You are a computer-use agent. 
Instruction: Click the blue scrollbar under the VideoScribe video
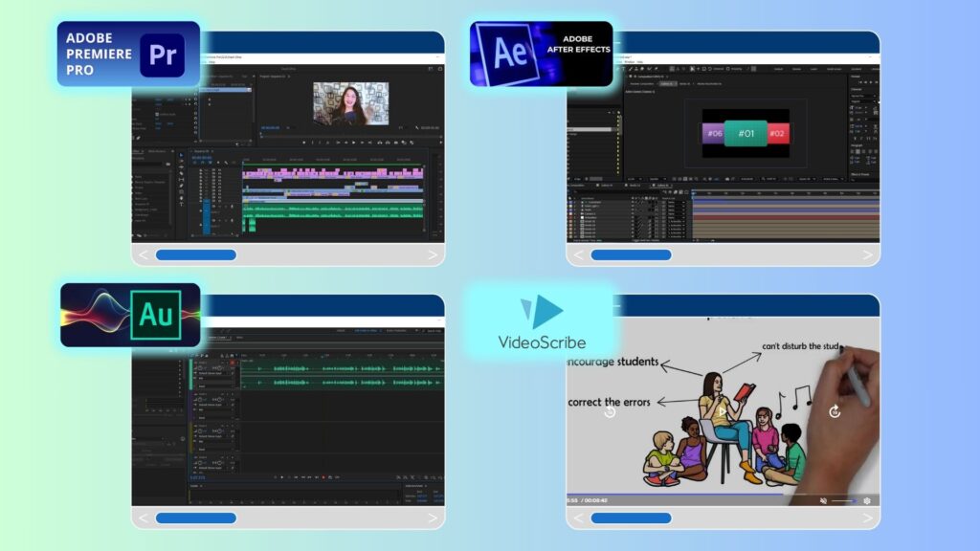(631, 518)
